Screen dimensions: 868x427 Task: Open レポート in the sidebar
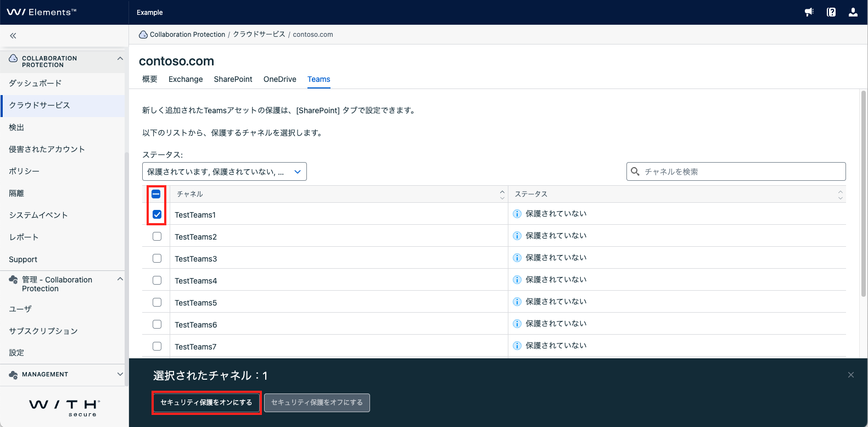click(63, 237)
